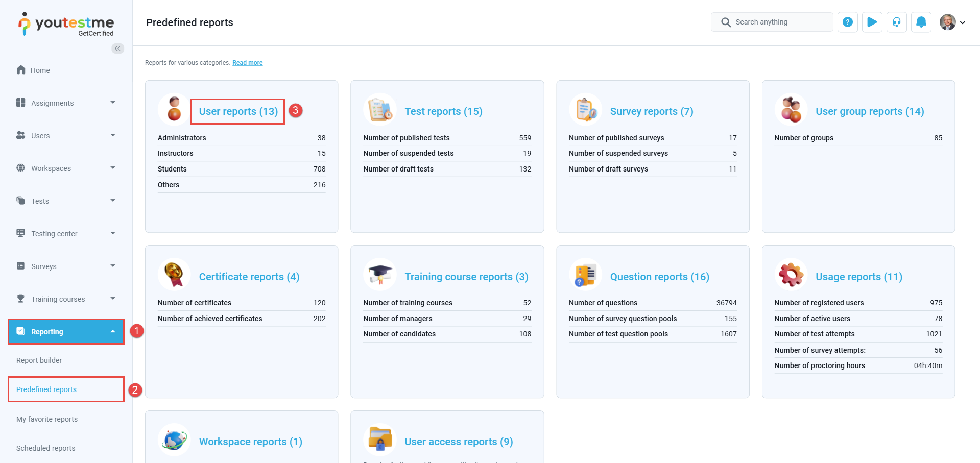Click the User group reports icon
Viewport: 980px width, 463px height.
point(791,109)
